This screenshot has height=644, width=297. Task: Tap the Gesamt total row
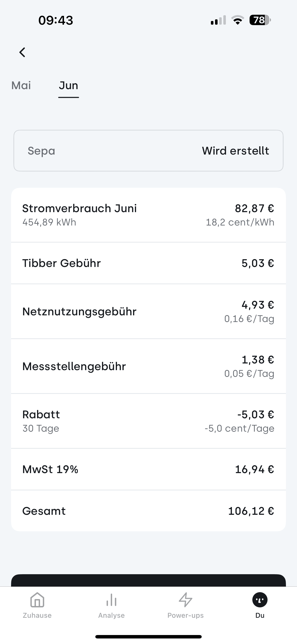click(x=148, y=511)
